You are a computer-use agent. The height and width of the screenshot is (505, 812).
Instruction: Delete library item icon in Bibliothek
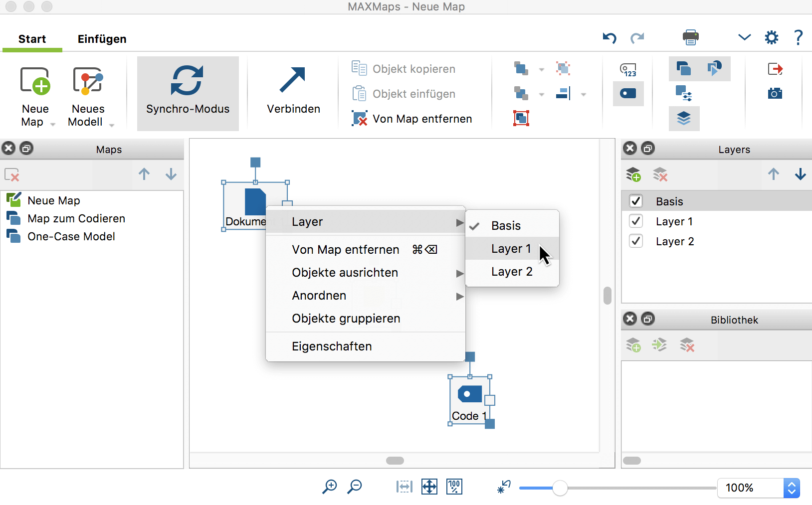tap(687, 345)
